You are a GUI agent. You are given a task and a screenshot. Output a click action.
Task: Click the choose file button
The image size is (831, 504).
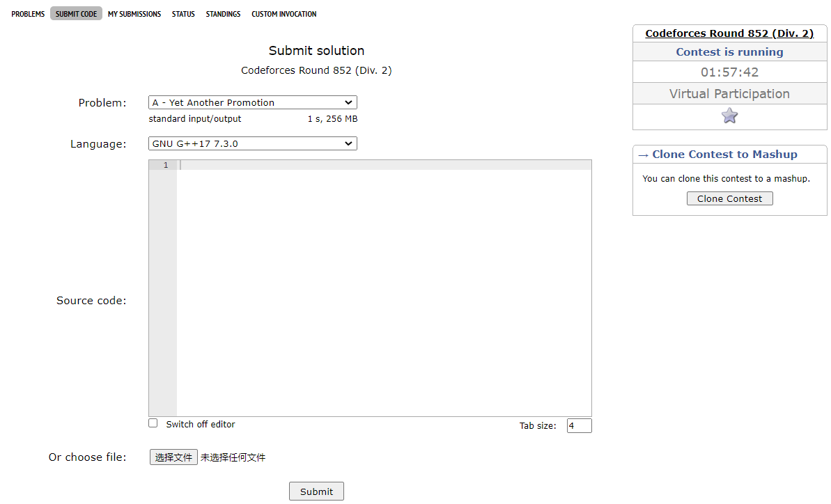tap(173, 457)
